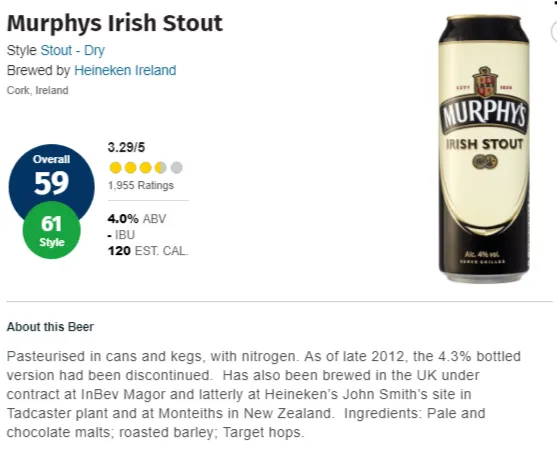Click the first yellow rating dot
The image size is (557, 451).
[115, 168]
